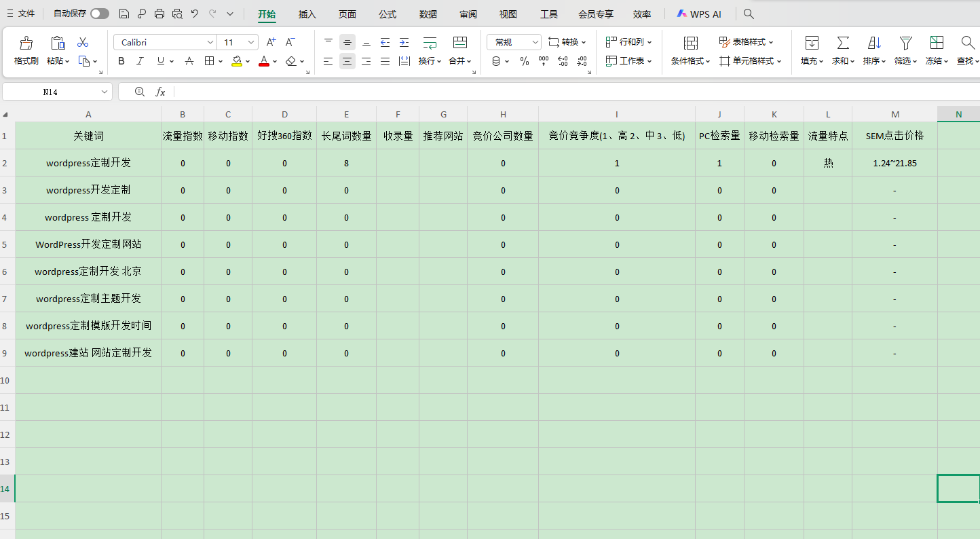Click the AutoSum (求和) sigma icon
The image size is (980, 539).
(x=843, y=43)
